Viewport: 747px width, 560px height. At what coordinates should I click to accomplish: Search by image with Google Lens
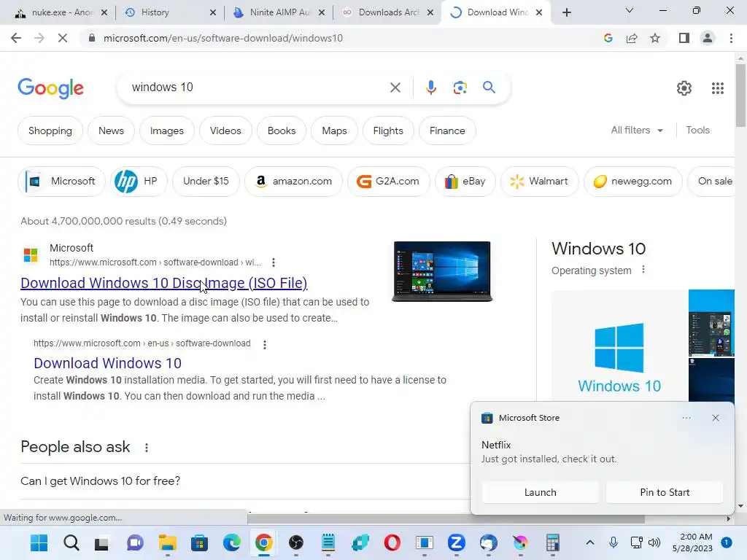point(460,87)
